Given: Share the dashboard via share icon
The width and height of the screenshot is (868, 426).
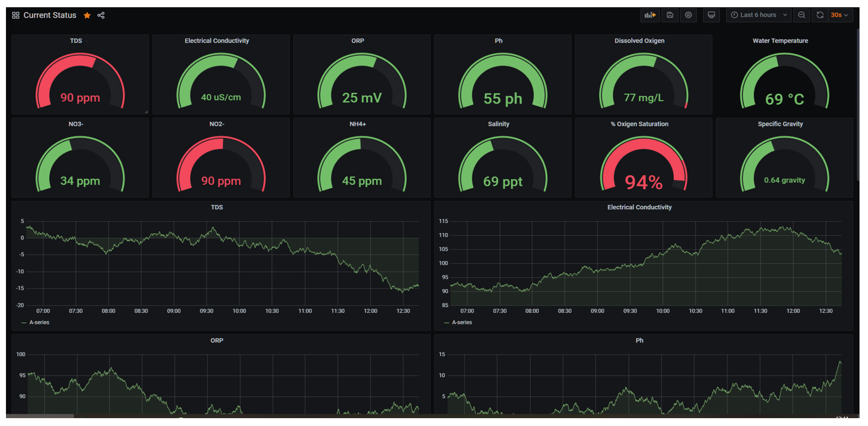Looking at the screenshot, I should click(x=101, y=15).
